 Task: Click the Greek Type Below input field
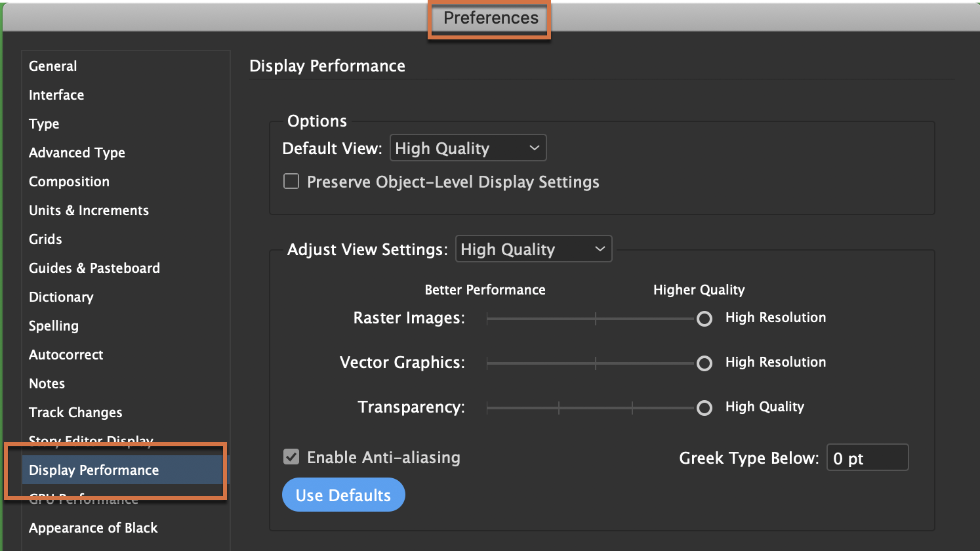(x=867, y=457)
